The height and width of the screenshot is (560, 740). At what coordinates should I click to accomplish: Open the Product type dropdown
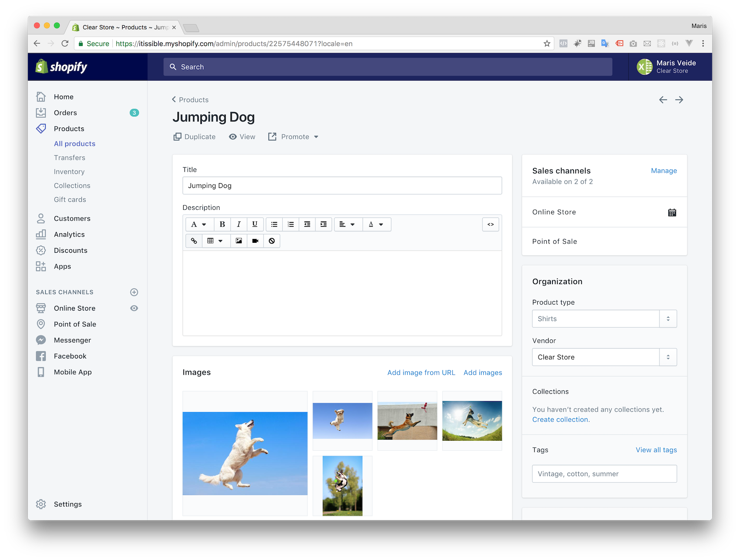tap(604, 319)
